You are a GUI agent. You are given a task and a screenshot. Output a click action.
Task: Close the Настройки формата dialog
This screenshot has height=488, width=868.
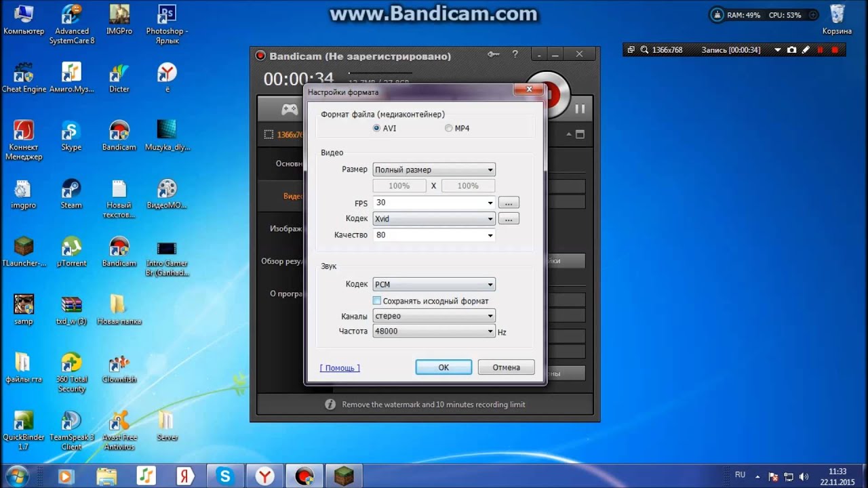click(528, 89)
